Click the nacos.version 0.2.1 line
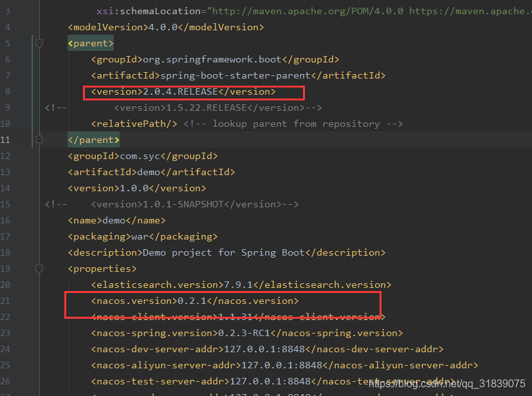The width and height of the screenshot is (532, 396). tap(195, 301)
